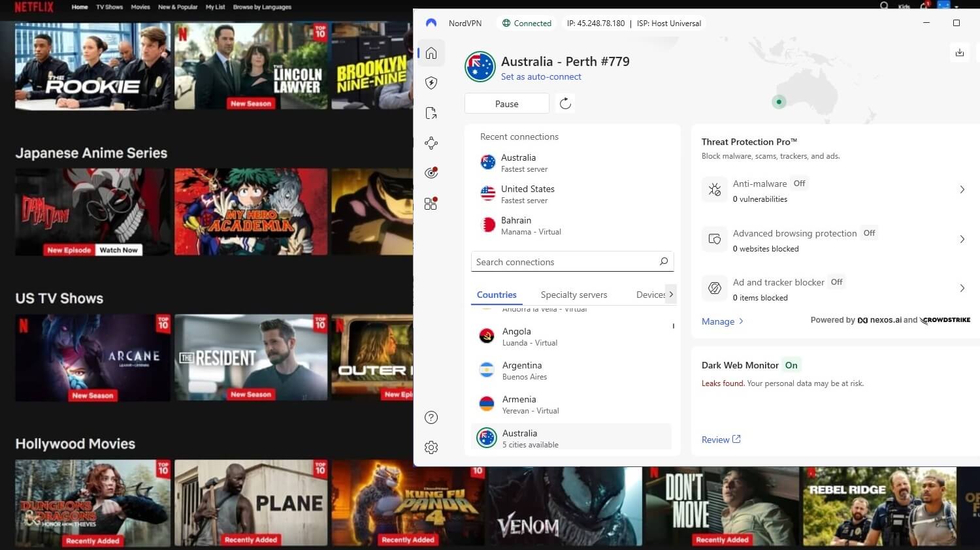The height and width of the screenshot is (550, 980).
Task: Click the chevron next to Devices tab
Action: (x=672, y=294)
